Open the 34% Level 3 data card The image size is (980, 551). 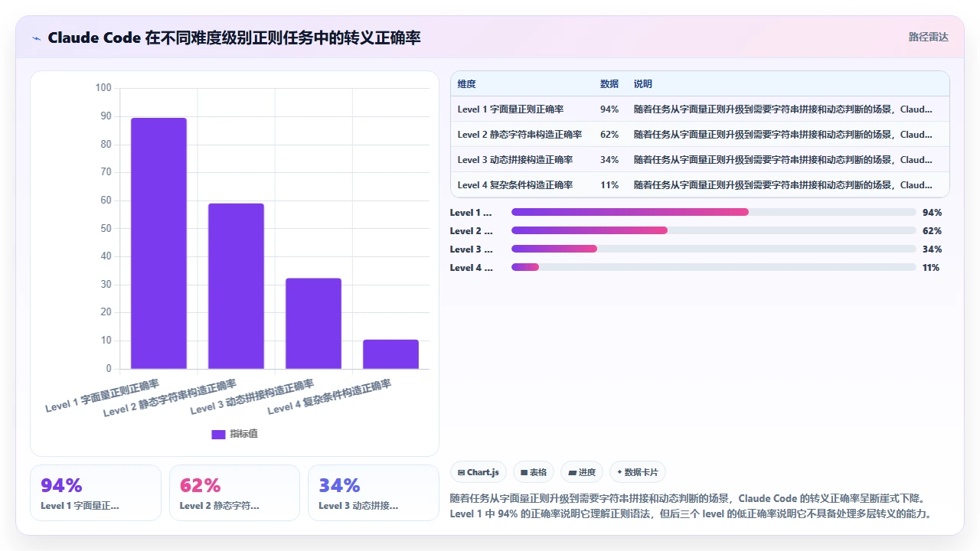[x=374, y=493]
